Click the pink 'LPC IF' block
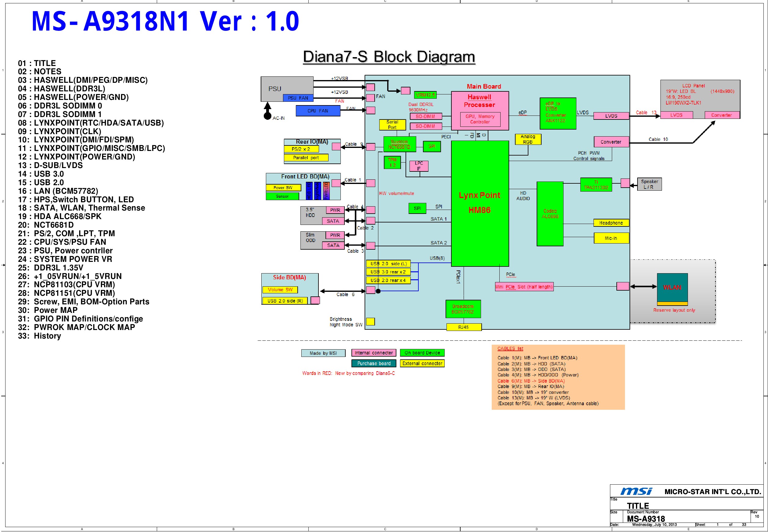The height and width of the screenshot is (532, 768). coord(419,166)
